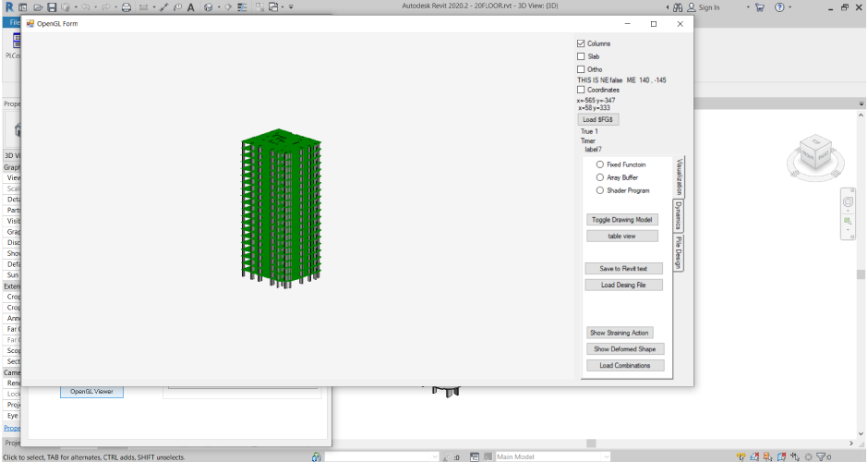Click the Select Pinned Elements status bar icon

(x=767, y=457)
